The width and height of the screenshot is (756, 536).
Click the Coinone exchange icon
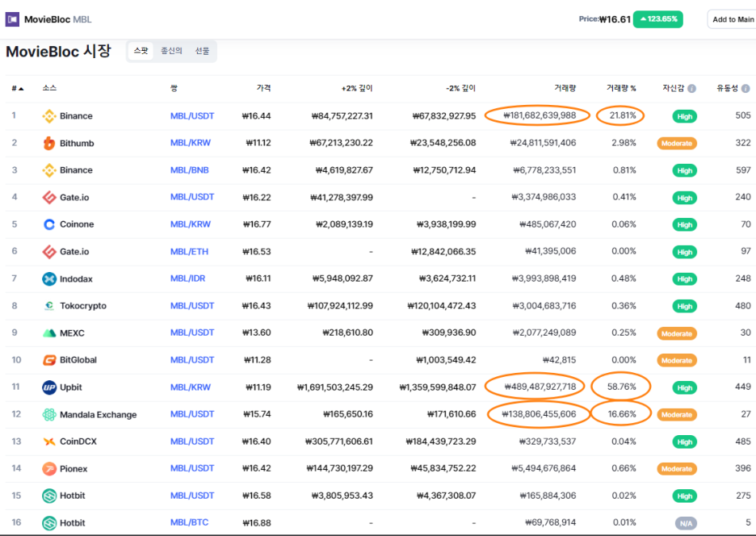click(x=49, y=224)
